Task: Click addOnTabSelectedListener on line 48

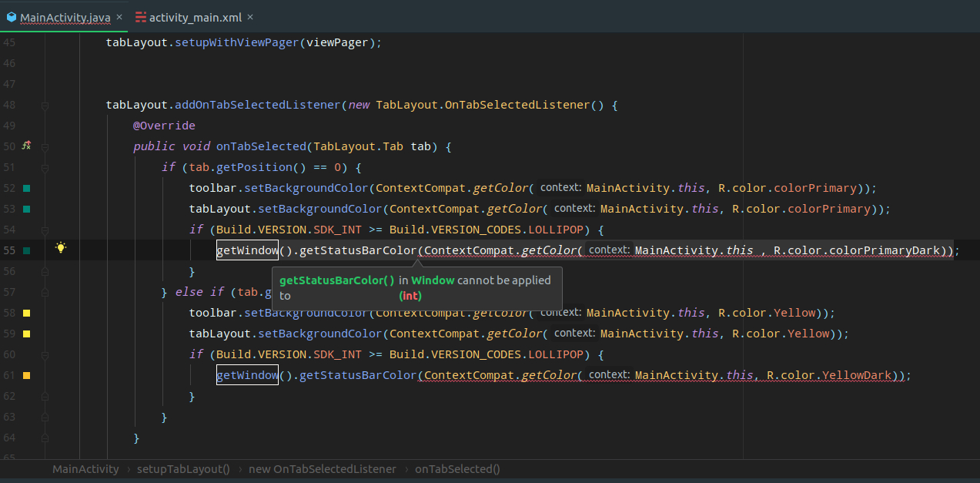Action: click(x=258, y=105)
